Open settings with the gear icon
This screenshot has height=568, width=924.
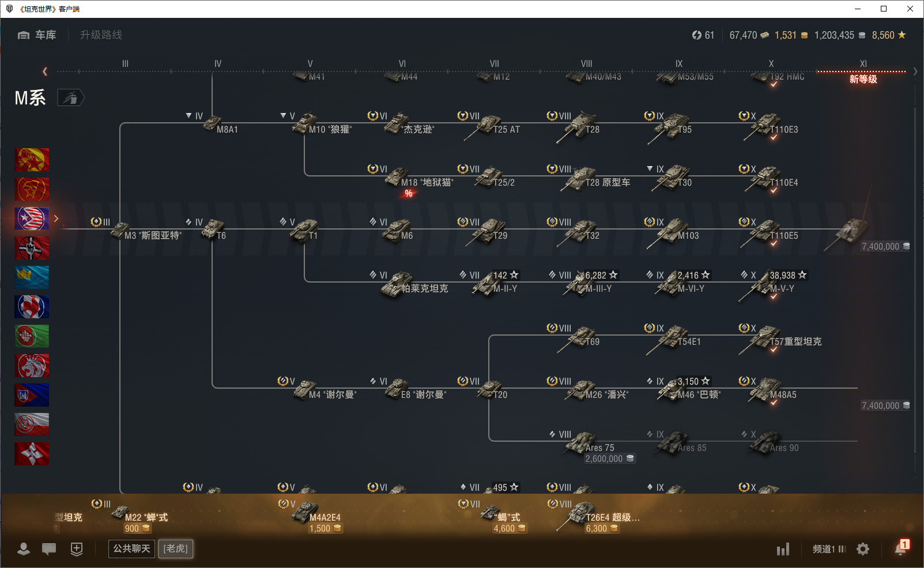[863, 549]
